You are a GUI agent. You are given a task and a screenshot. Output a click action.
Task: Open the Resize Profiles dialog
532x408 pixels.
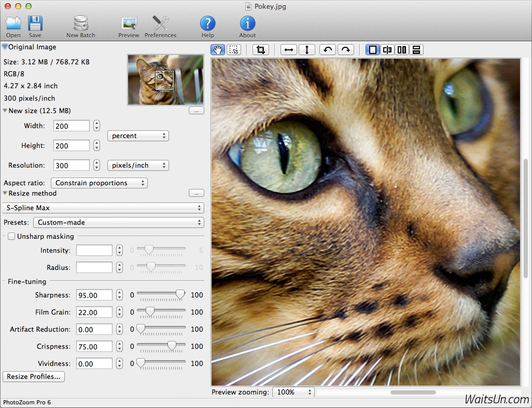[x=33, y=376]
